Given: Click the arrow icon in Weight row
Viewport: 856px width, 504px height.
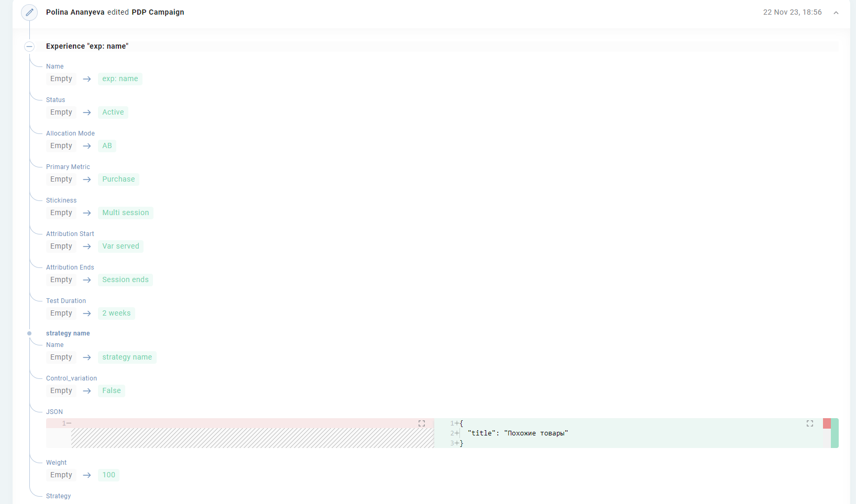Looking at the screenshot, I should click(x=87, y=475).
